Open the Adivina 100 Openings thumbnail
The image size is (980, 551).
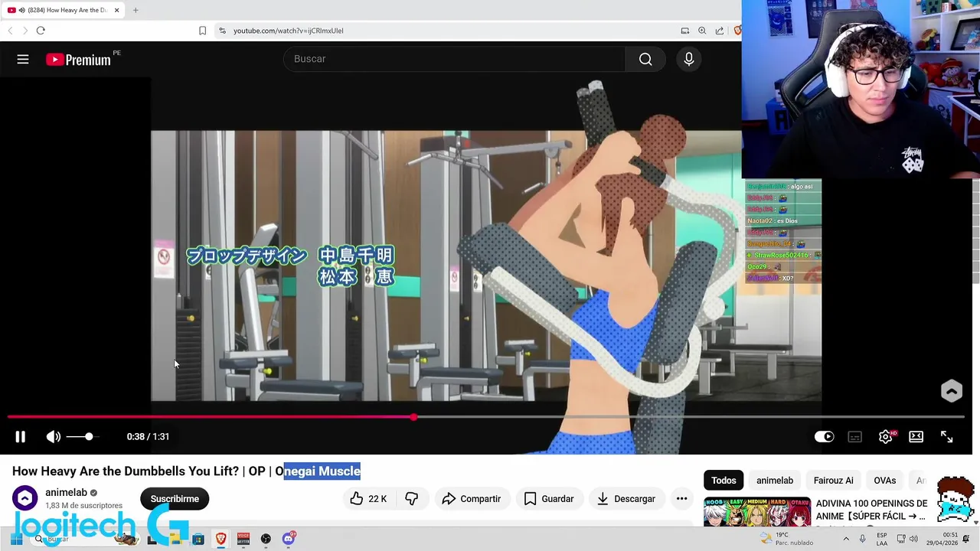[x=756, y=512]
